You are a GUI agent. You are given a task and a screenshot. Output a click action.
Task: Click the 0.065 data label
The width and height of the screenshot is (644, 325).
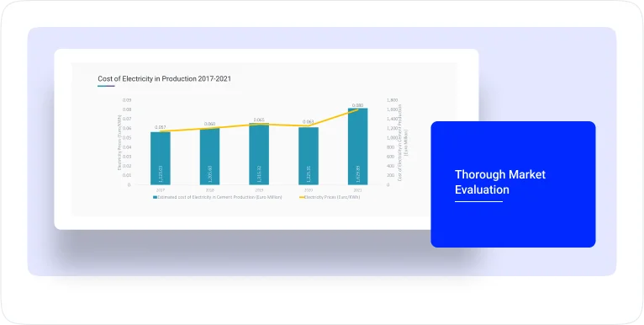(x=259, y=120)
